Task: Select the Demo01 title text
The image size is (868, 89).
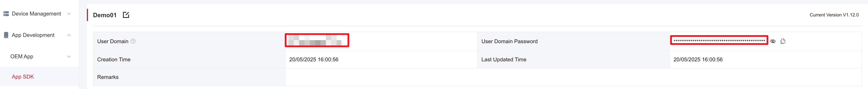Action: click(105, 15)
